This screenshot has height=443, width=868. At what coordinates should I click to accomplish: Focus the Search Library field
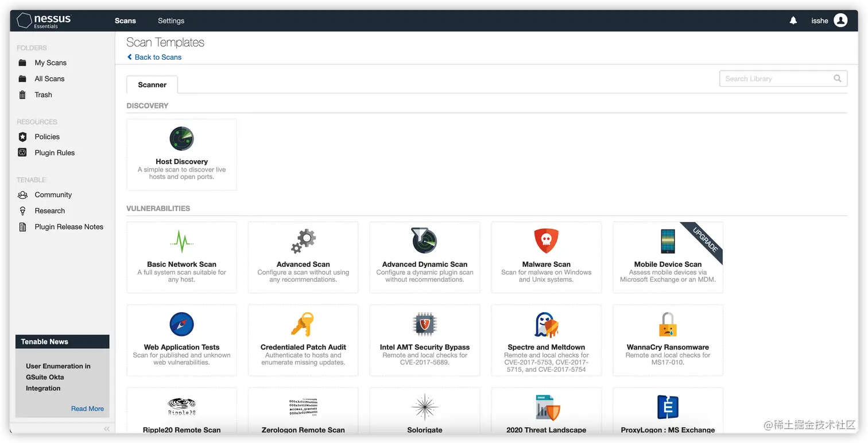coord(783,79)
